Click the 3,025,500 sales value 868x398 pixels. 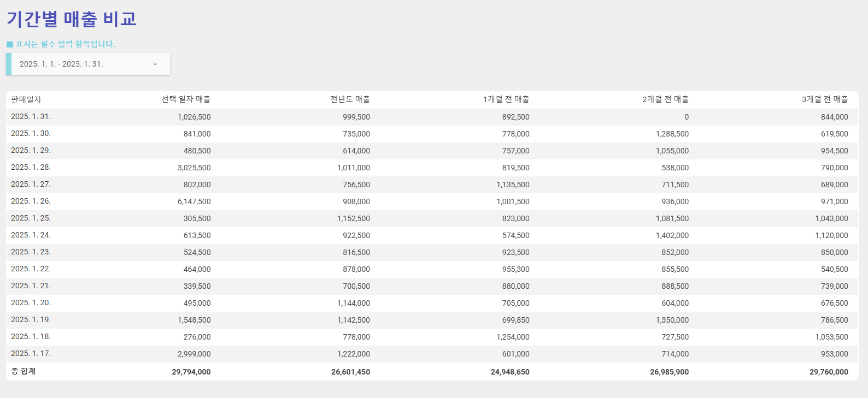pos(194,168)
